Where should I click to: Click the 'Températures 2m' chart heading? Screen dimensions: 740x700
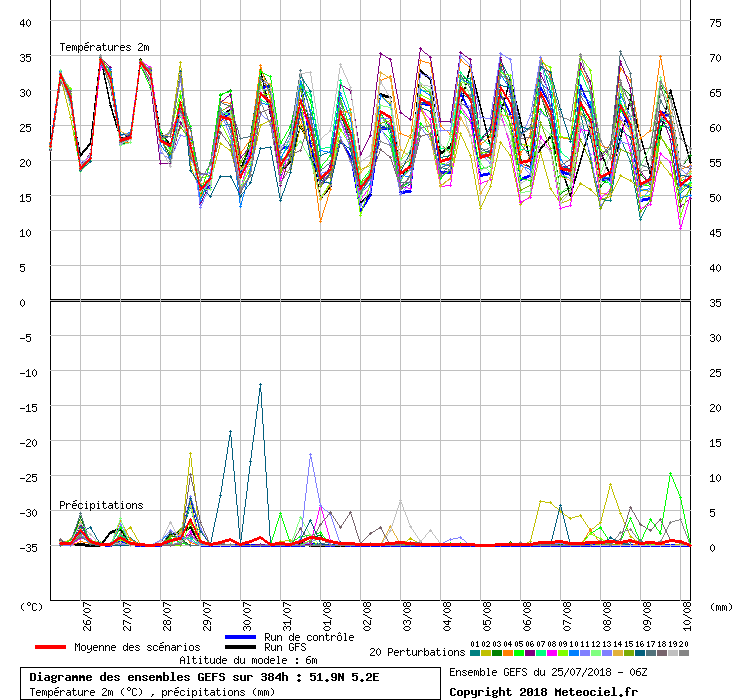click(x=104, y=47)
